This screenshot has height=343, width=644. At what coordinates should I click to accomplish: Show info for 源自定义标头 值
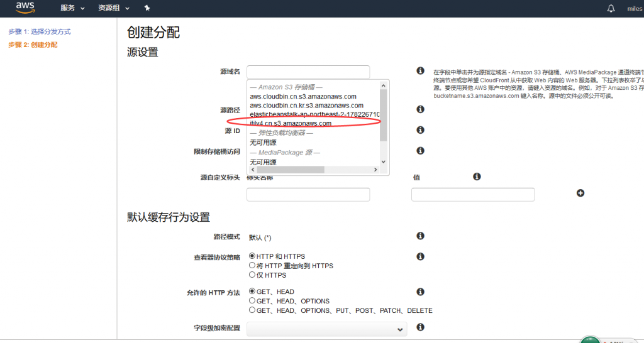click(x=477, y=177)
